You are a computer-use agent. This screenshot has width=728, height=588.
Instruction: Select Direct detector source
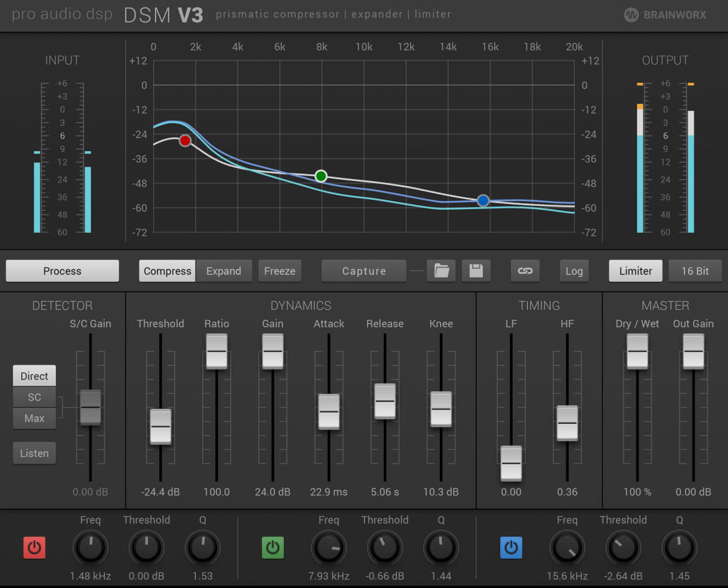pyautogui.click(x=34, y=376)
